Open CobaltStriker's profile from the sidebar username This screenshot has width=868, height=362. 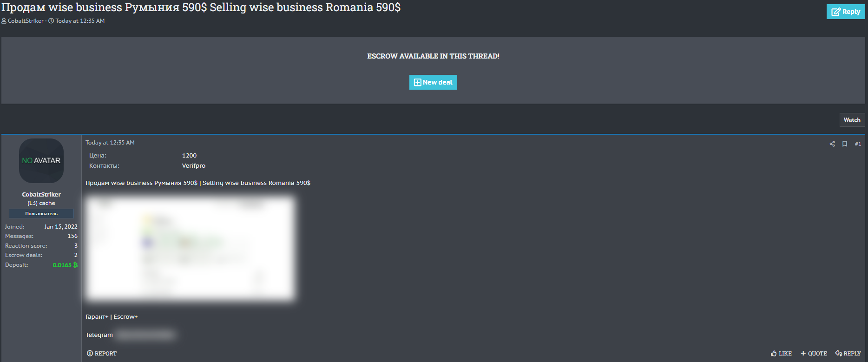(41, 195)
